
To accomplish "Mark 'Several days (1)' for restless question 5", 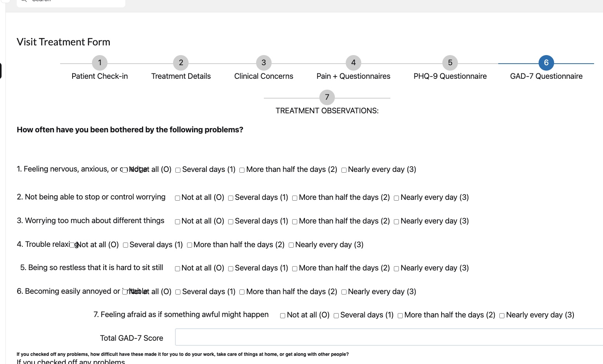I will click(x=231, y=269).
